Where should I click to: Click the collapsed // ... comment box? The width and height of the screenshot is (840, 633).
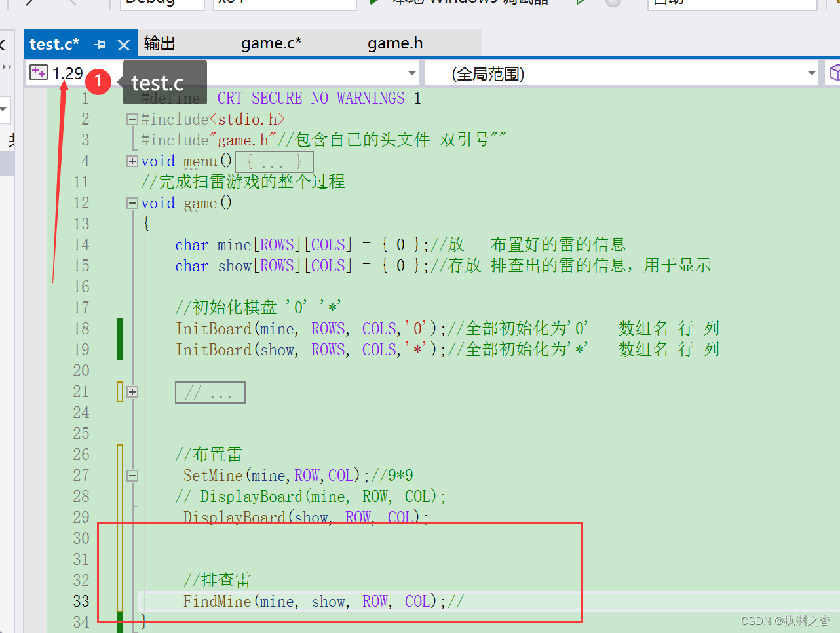pyautogui.click(x=210, y=393)
